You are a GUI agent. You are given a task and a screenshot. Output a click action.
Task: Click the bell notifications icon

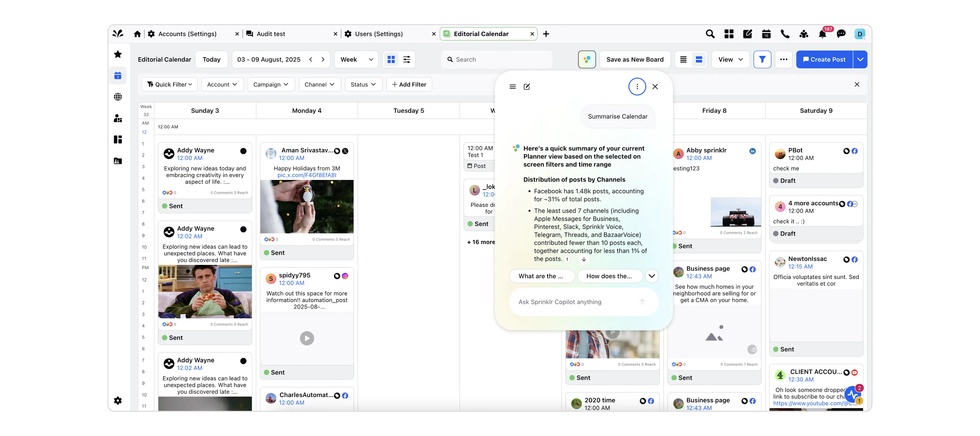pos(822,34)
